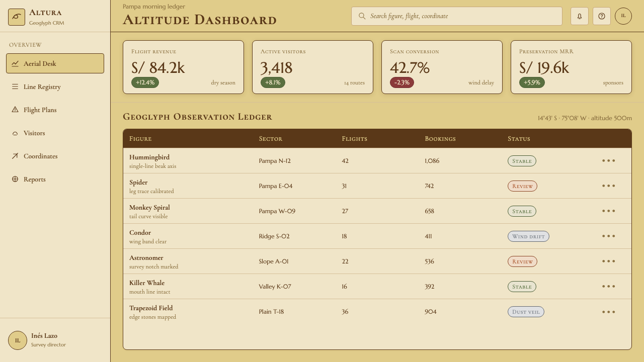The width and height of the screenshot is (644, 362).
Task: Click sector Valley K-07
Action: coord(275,287)
